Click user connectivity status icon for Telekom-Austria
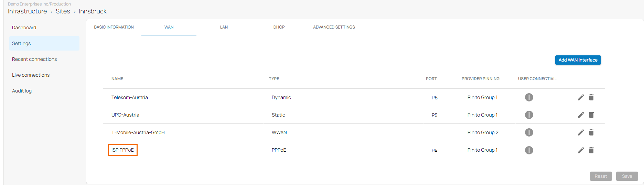The width and height of the screenshot is (644, 185). click(x=529, y=97)
